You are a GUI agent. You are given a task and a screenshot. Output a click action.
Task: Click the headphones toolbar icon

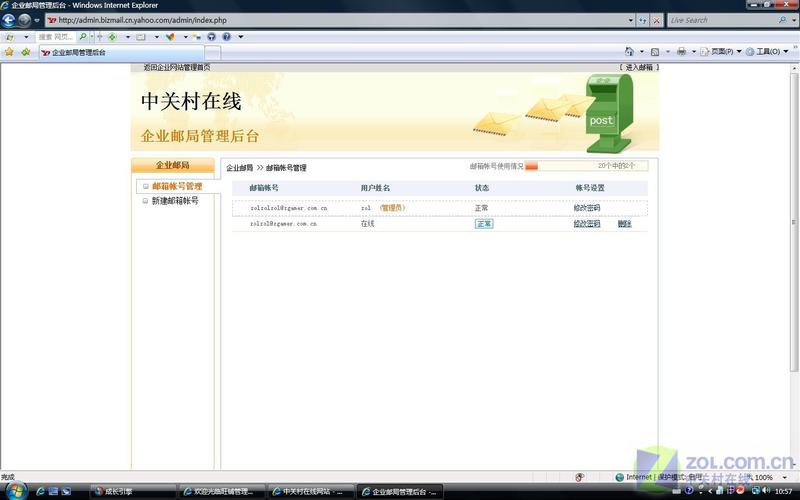click(x=211, y=37)
